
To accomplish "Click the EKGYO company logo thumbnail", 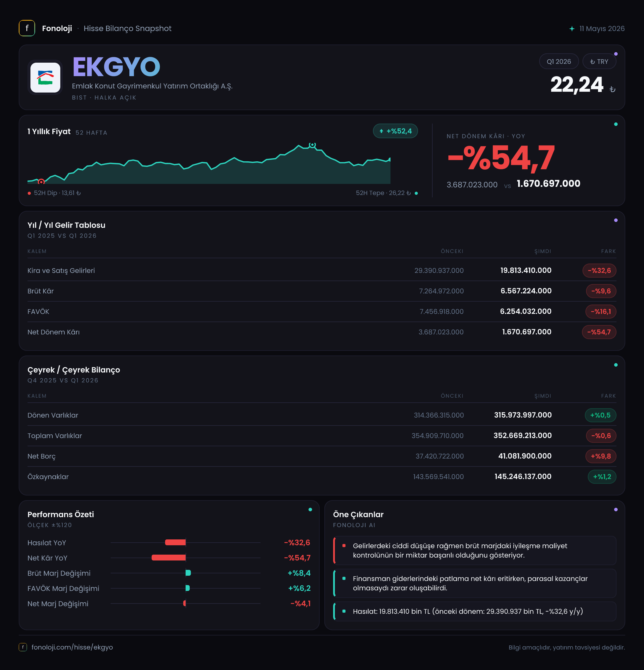I will coord(45,77).
